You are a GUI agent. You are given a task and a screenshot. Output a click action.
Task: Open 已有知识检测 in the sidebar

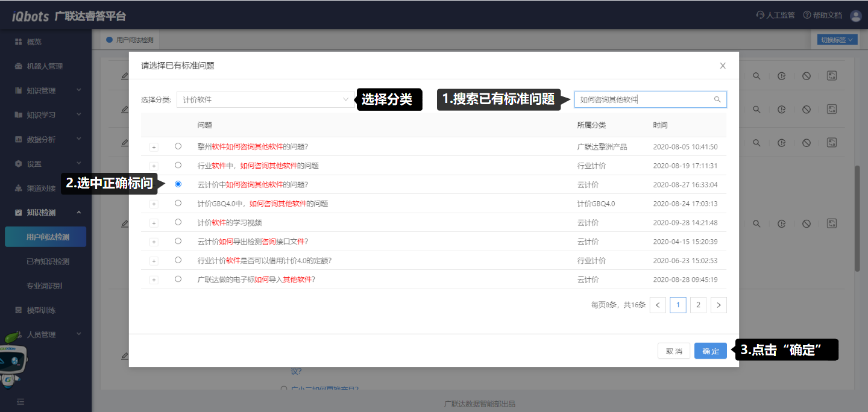(48, 261)
